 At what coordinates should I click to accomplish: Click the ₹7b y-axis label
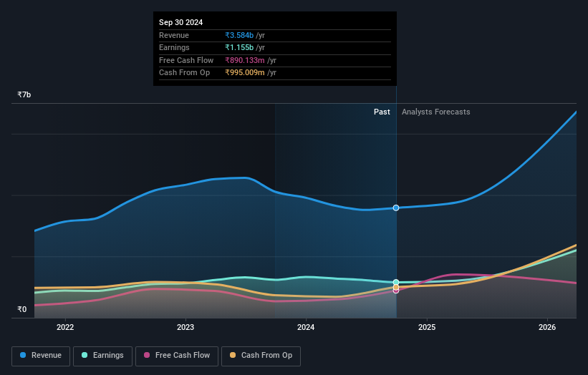(24, 94)
